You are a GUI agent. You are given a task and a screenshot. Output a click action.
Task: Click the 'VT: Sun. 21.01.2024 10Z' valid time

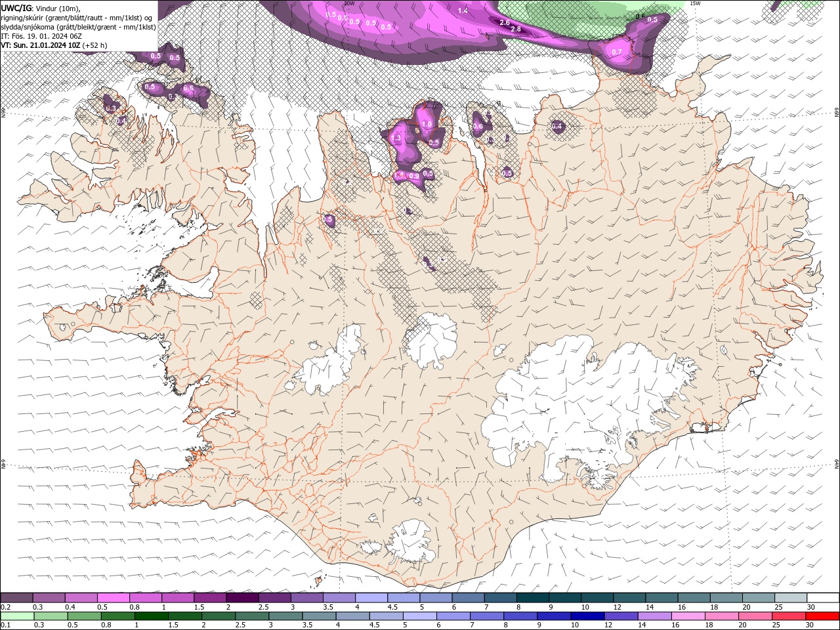(x=41, y=45)
